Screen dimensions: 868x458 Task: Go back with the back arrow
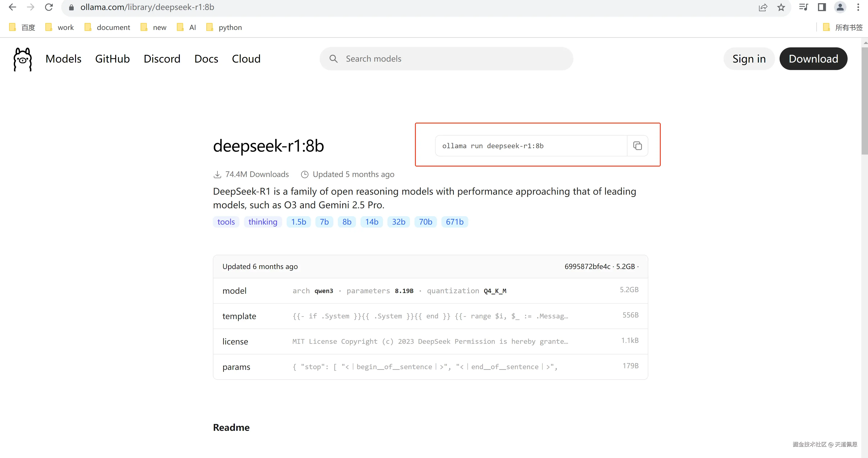coord(12,7)
